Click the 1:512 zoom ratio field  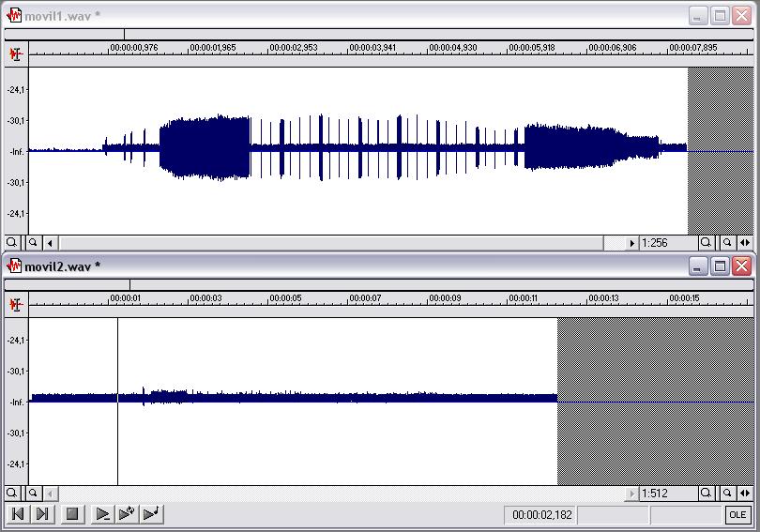click(668, 494)
